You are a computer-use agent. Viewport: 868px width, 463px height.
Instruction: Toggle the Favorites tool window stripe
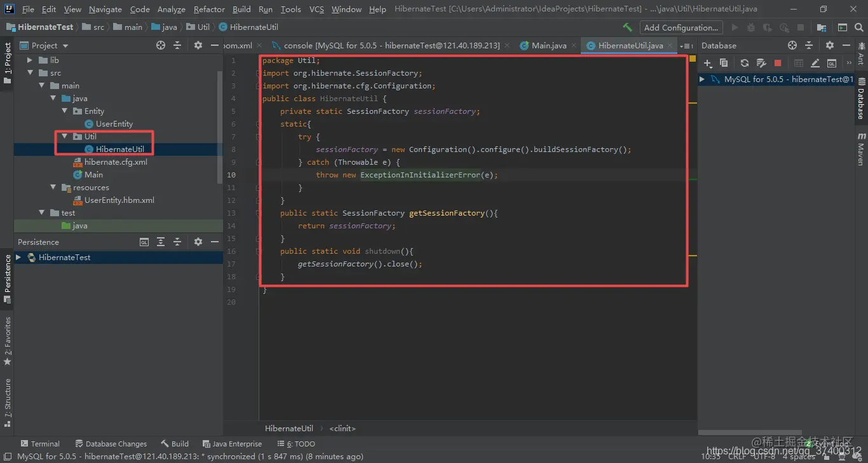click(x=7, y=342)
